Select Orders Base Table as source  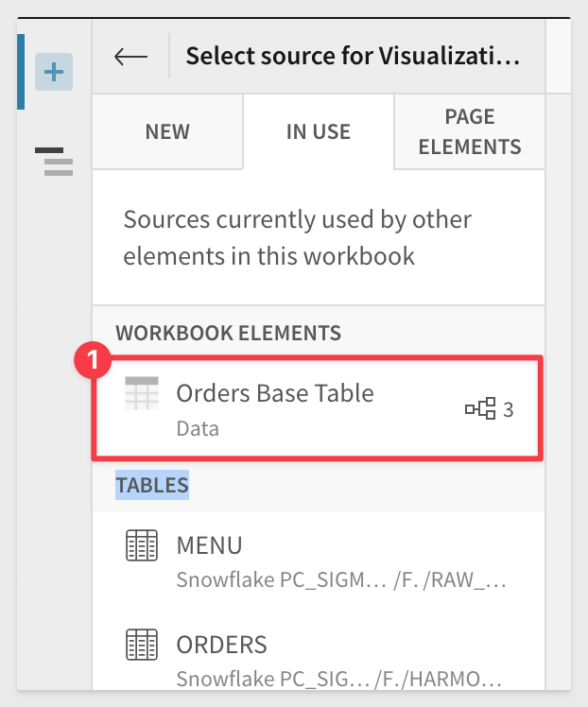(275, 393)
